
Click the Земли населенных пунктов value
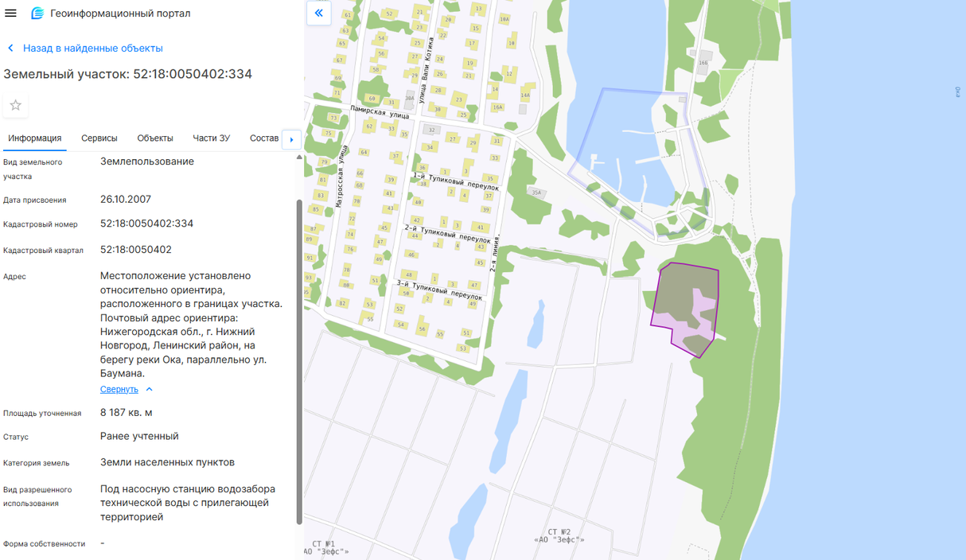(x=167, y=463)
